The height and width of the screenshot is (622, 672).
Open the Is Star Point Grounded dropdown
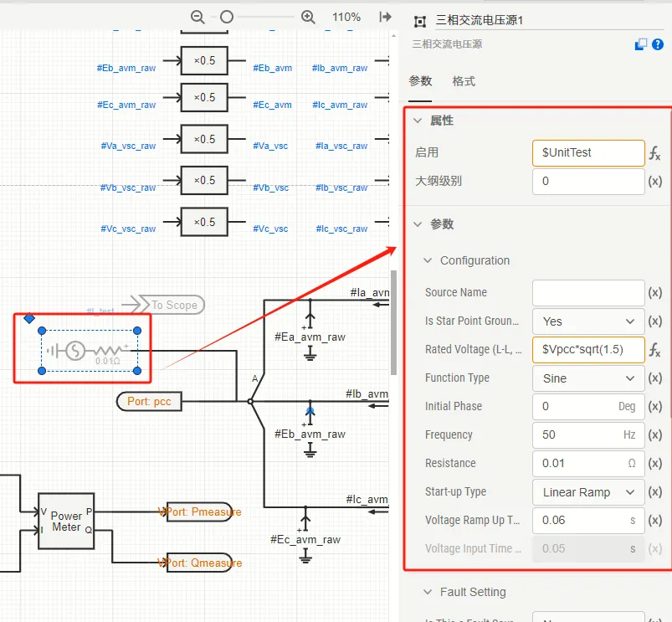(588, 321)
